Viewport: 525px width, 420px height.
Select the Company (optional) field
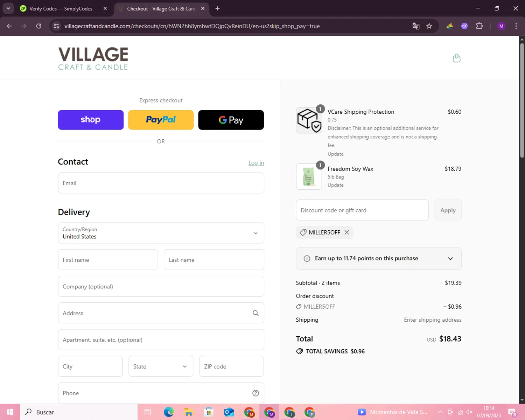tap(161, 286)
